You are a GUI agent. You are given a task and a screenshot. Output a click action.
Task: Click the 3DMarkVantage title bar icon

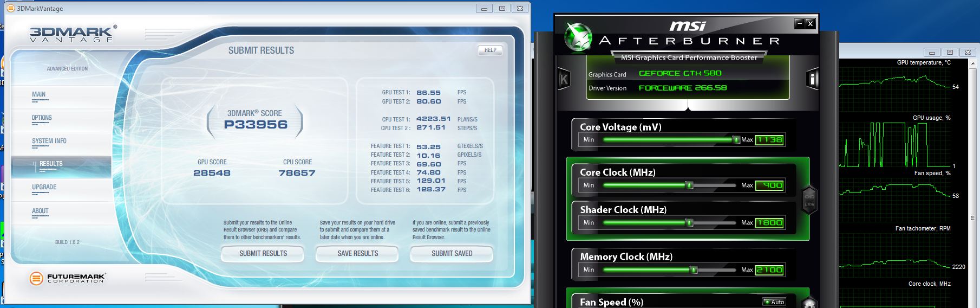pyautogui.click(x=10, y=8)
